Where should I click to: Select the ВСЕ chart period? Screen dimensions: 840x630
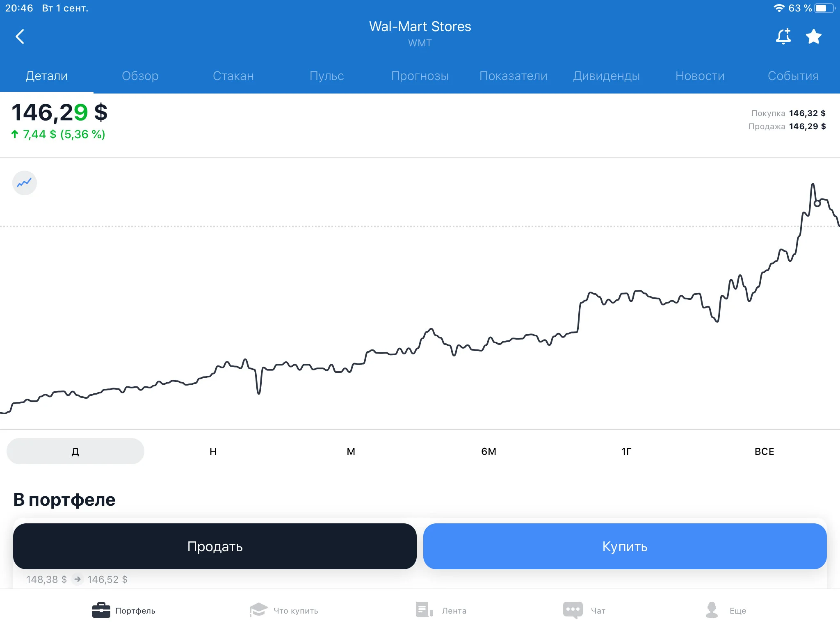point(764,451)
